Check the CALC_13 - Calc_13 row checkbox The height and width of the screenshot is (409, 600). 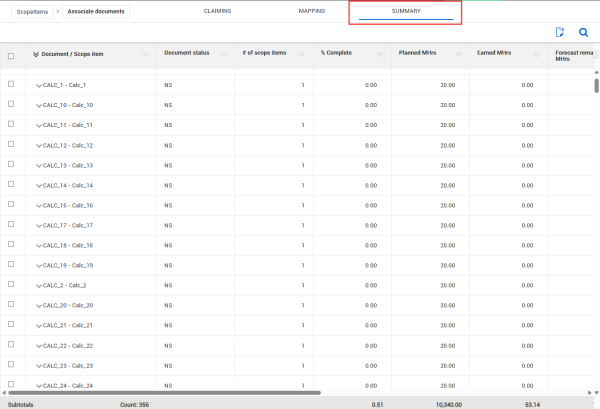[11, 164]
